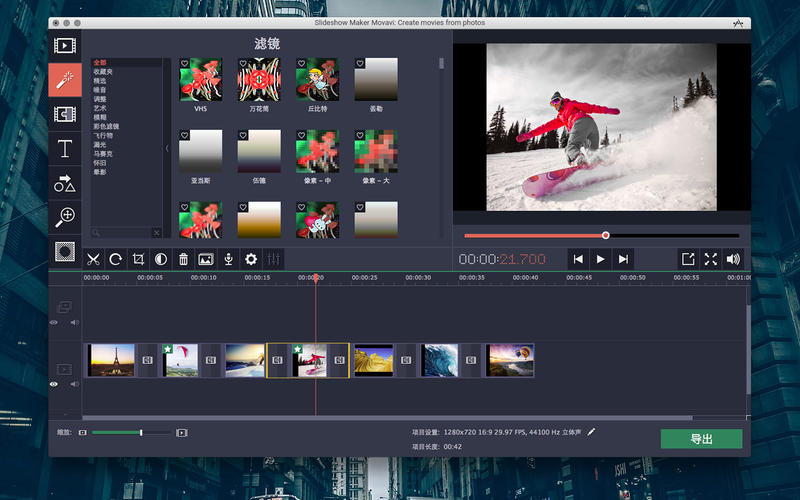Screen dimensions: 800x500
Task: Click the trash delete clip icon
Action: click(183, 259)
